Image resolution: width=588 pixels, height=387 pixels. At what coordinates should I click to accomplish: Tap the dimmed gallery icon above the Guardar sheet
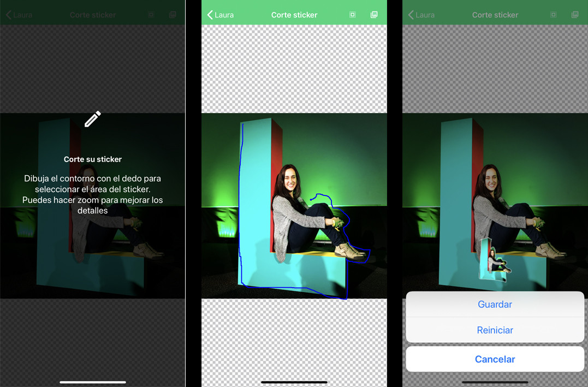(x=575, y=15)
